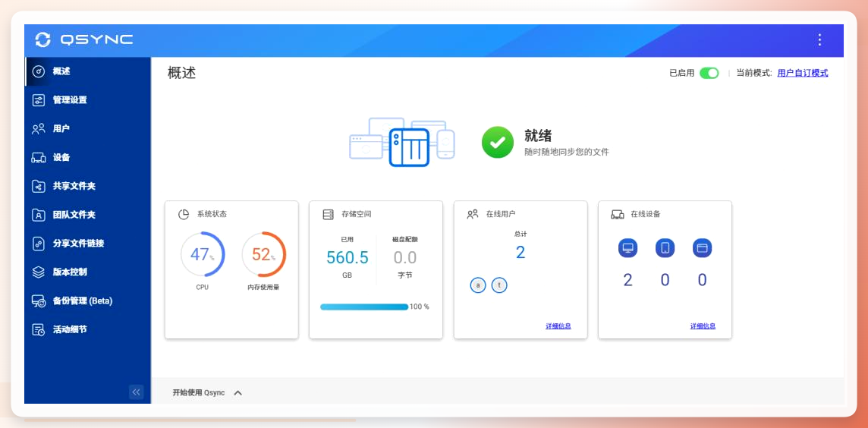Click the CPU 47% gauge
Image resolution: width=868 pixels, height=428 pixels.
[x=203, y=254]
